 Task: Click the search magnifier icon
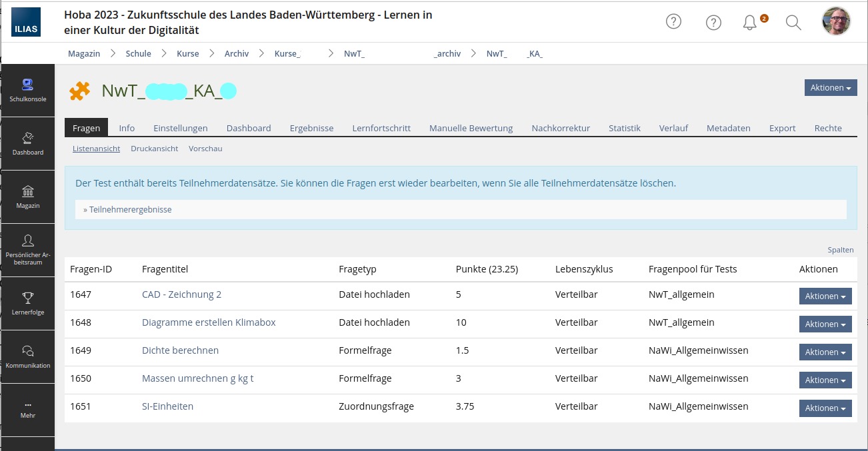(x=793, y=23)
